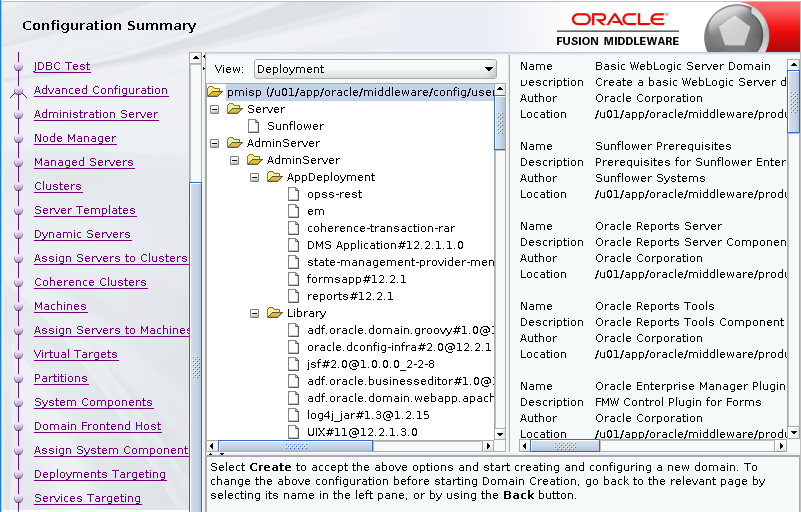Click the reports#12.2.1 document icon
This screenshot has width=801, height=512.
294,296
